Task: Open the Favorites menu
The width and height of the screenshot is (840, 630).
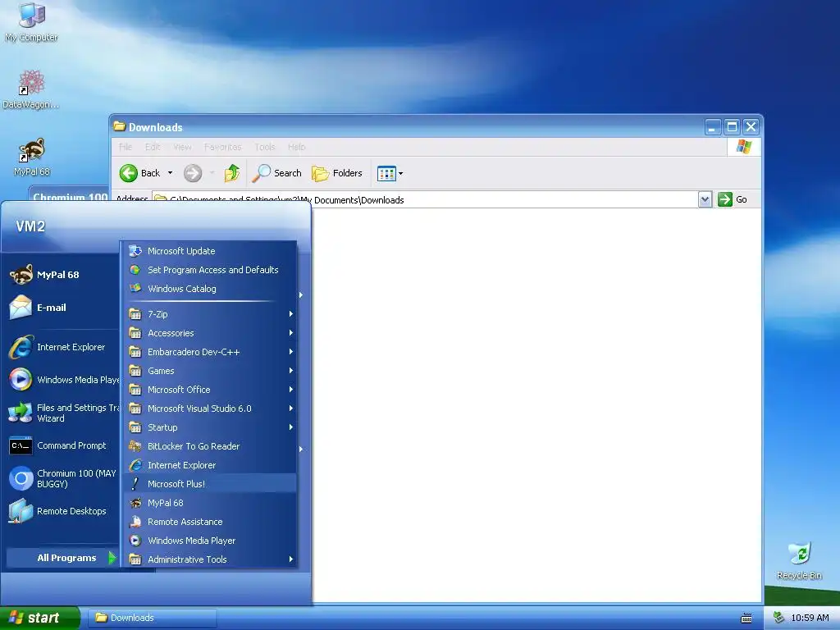Action: point(223,147)
